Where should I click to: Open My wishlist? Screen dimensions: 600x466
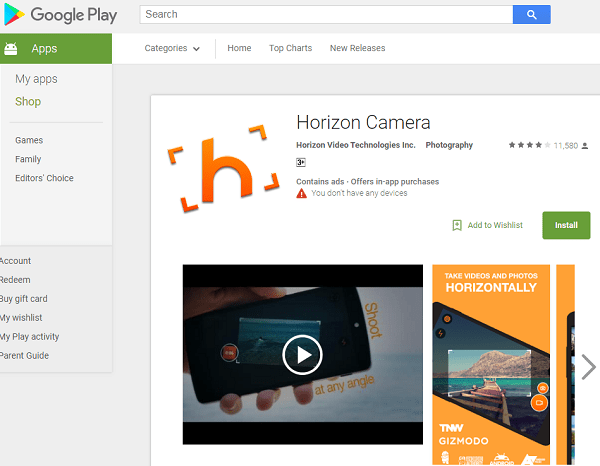(x=21, y=318)
